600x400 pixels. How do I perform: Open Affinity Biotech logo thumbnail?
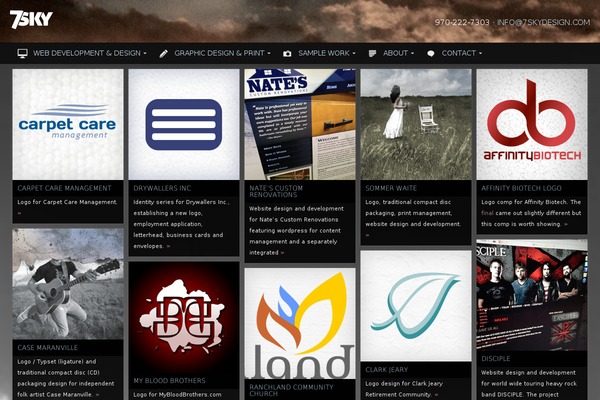pyautogui.click(x=532, y=124)
